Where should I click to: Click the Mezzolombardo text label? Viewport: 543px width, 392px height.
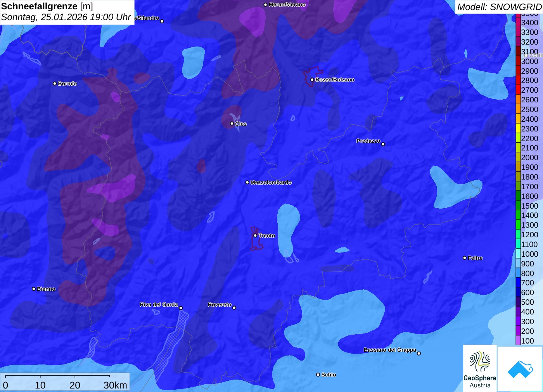(271, 182)
